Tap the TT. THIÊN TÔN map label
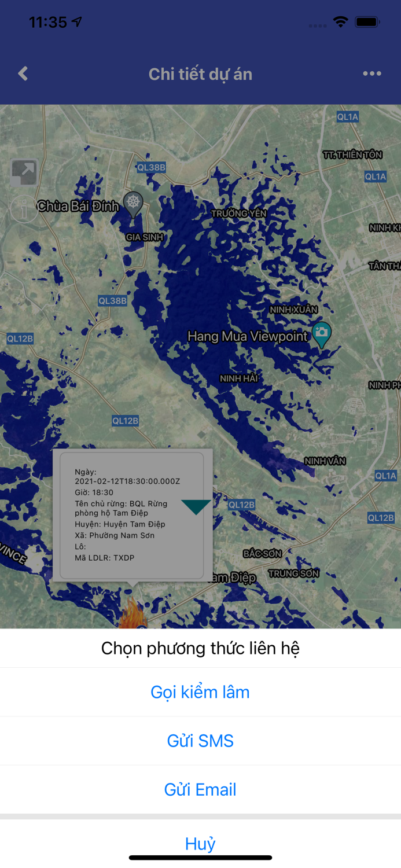401x868 pixels. 353,155
